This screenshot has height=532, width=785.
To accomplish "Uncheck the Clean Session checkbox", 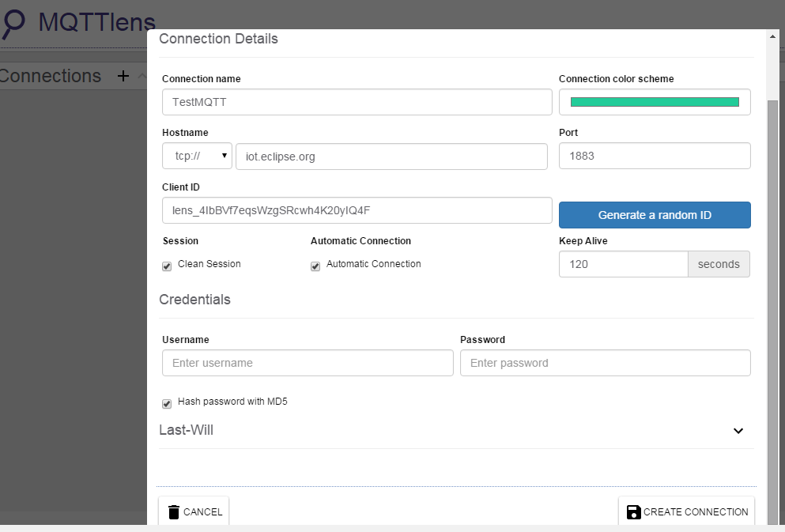I will click(x=167, y=266).
